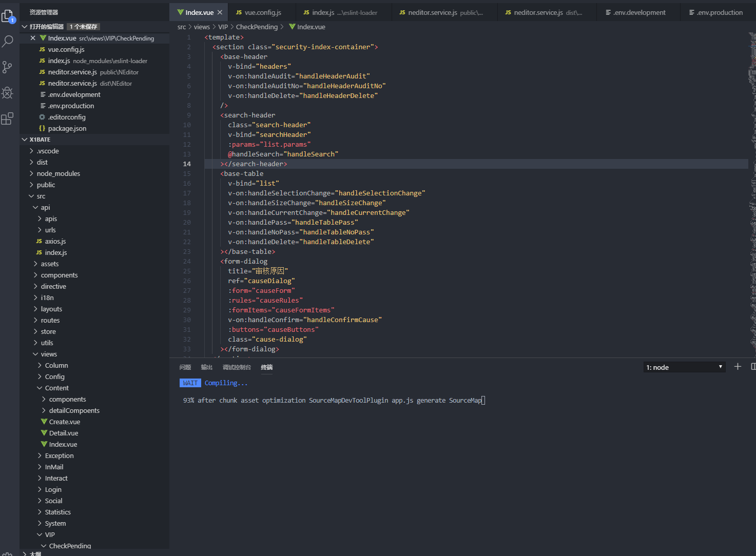Click the new terminal plus icon
The image size is (756, 556).
[738, 367]
